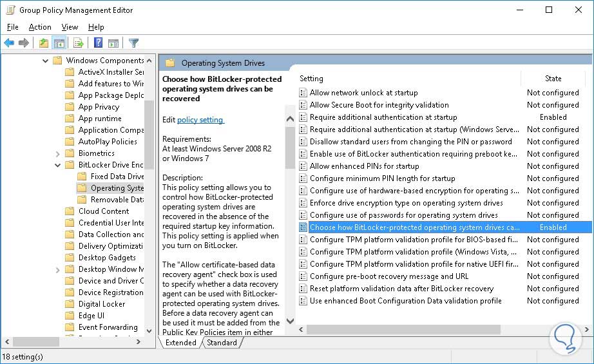Collapse the Windows Components tree node

[46, 61]
